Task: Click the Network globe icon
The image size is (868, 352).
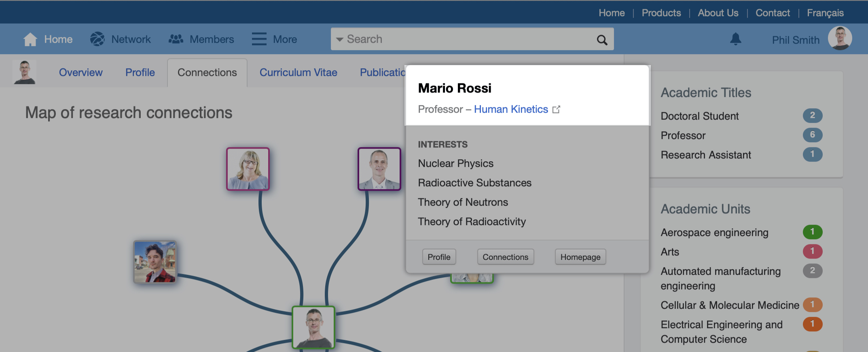Action: coord(97,39)
